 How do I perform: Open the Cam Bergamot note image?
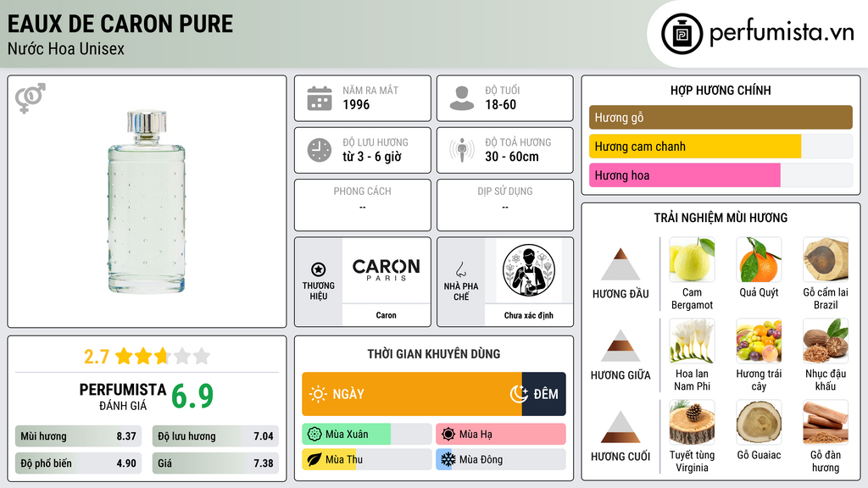(x=692, y=260)
